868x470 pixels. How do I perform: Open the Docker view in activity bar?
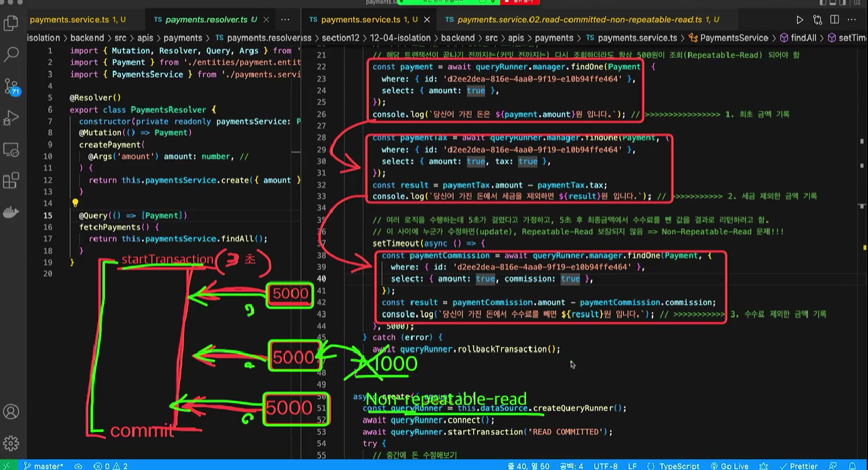11,212
